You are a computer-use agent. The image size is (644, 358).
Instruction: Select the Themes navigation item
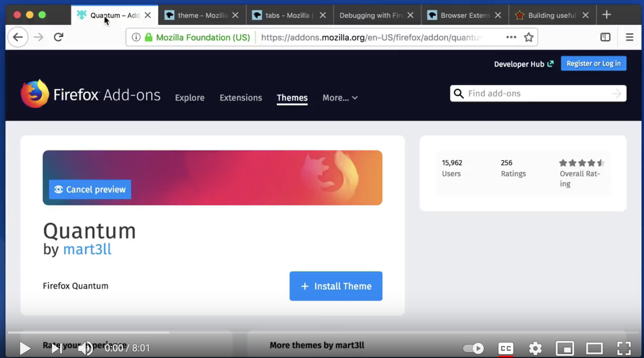click(292, 98)
